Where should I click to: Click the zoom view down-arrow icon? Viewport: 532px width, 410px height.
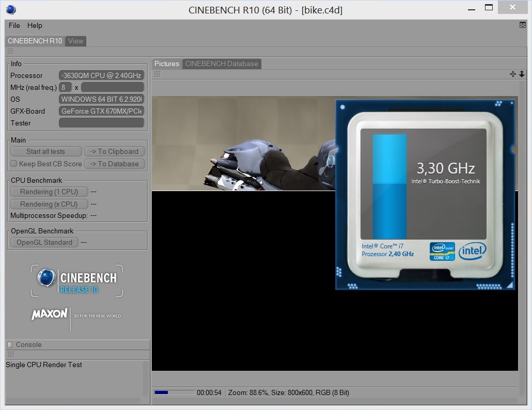tap(522, 74)
